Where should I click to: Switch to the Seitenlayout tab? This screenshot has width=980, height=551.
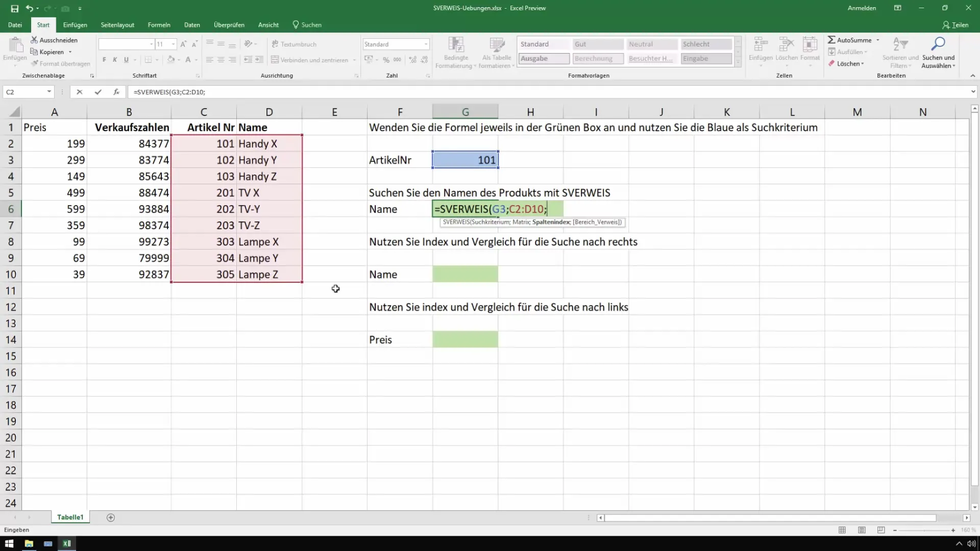[x=117, y=25]
